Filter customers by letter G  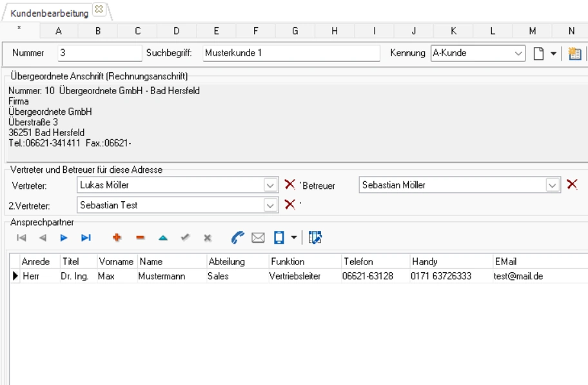click(x=295, y=31)
